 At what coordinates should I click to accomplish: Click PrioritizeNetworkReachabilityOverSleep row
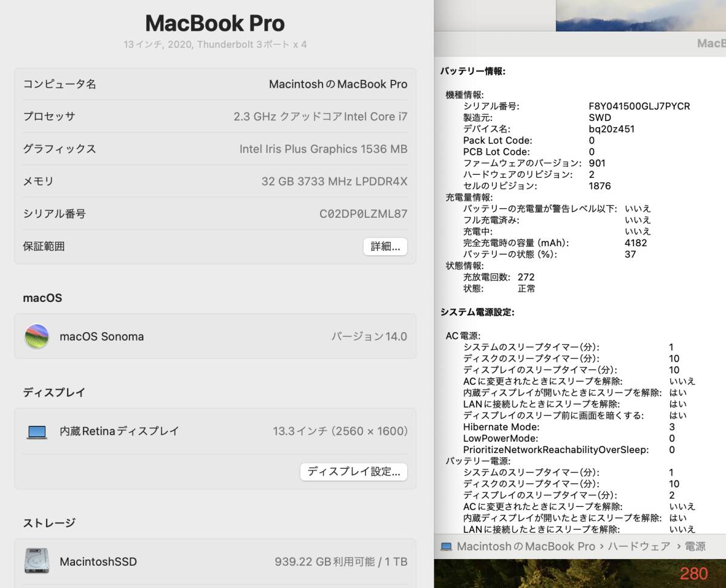pyautogui.click(x=569, y=449)
